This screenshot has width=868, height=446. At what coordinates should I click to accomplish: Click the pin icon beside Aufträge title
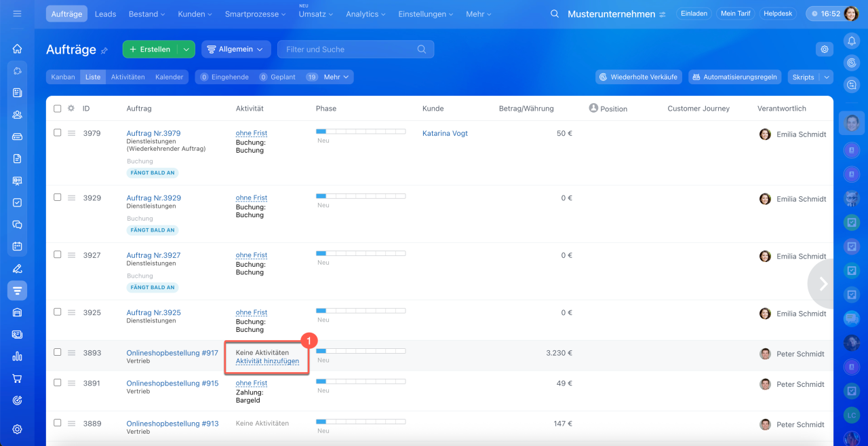104,50
